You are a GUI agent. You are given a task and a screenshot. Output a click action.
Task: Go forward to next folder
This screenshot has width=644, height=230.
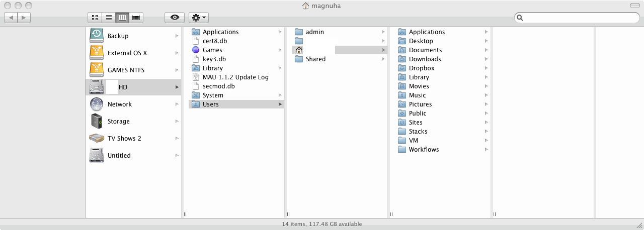24,18
